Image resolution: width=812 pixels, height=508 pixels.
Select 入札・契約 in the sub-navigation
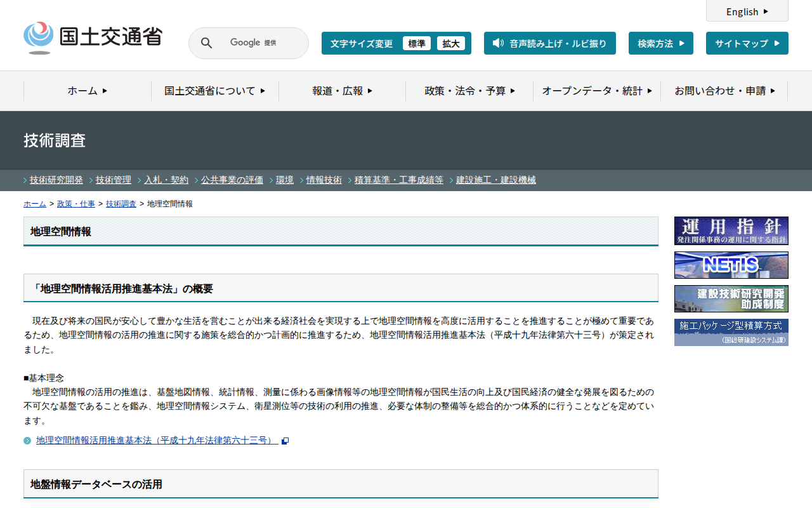[166, 180]
